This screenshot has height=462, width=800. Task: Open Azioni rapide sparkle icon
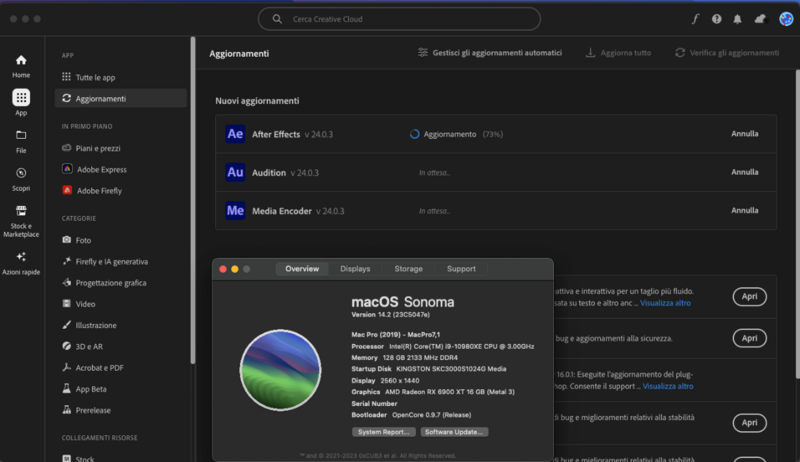[21, 258]
